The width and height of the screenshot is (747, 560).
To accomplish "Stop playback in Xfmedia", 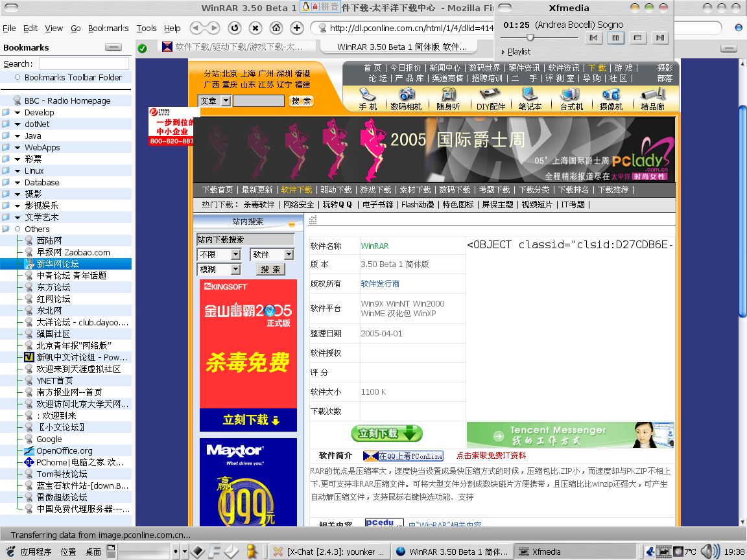I will pyautogui.click(x=637, y=38).
